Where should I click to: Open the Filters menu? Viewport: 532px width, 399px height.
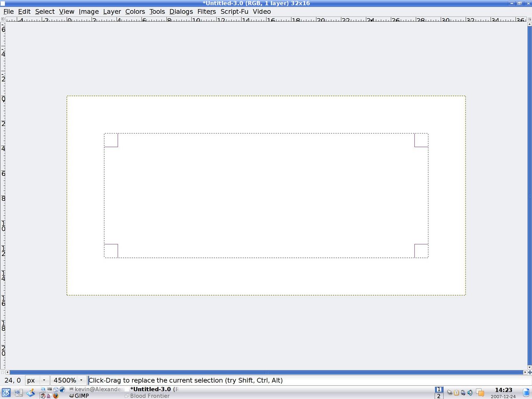pyautogui.click(x=206, y=12)
